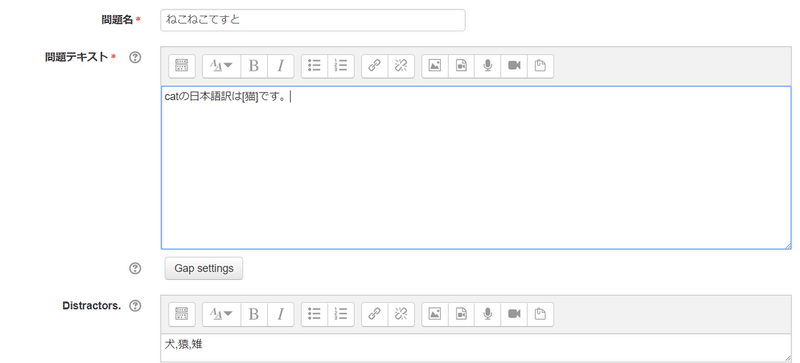Insert image in Distractors editor
The image size is (800, 363).
pyautogui.click(x=435, y=314)
